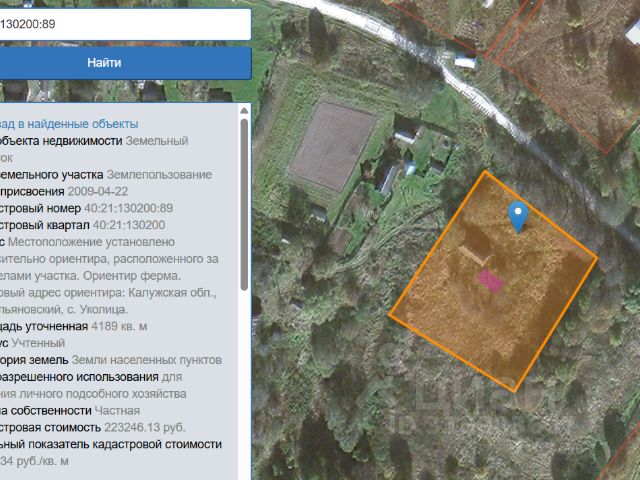Select the orange highlighted land parcel

tap(493, 282)
